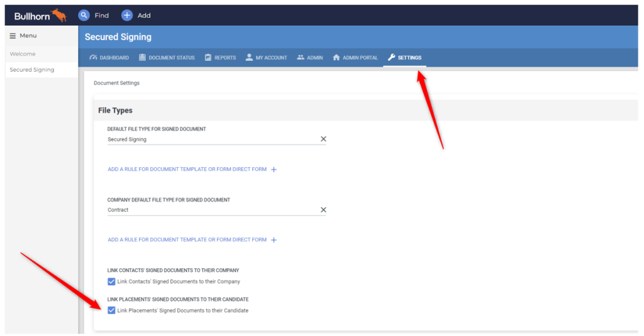Open the Document Status tab

click(167, 58)
